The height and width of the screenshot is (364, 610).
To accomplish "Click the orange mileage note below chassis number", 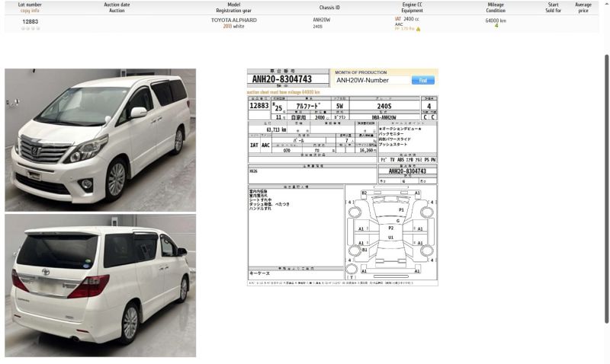I will (283, 92).
